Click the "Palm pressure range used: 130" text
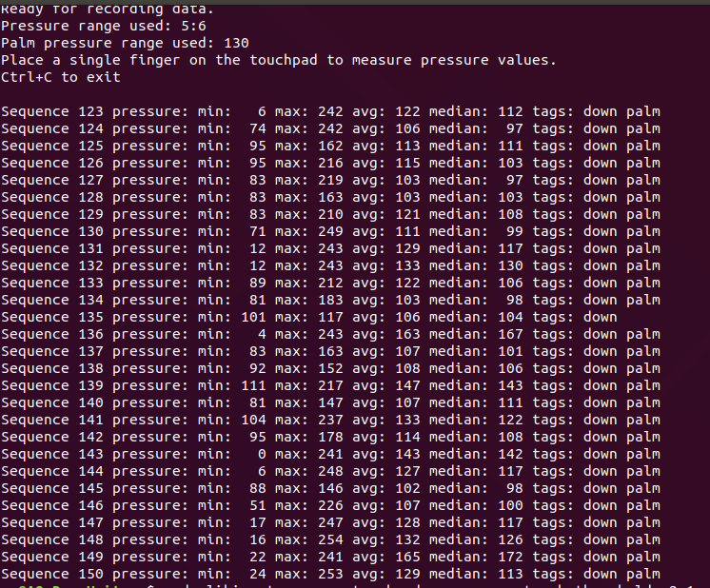The width and height of the screenshot is (710, 588). tap(125, 43)
